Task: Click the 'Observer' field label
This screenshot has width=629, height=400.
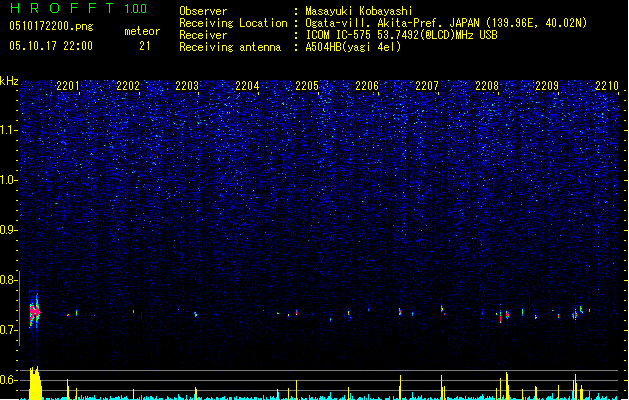Action: [203, 11]
